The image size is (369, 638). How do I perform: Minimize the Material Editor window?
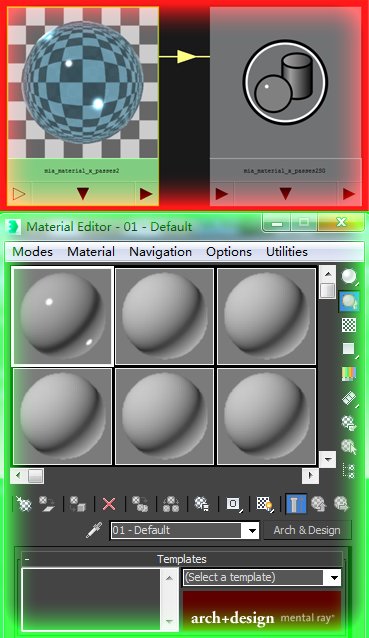point(277,223)
